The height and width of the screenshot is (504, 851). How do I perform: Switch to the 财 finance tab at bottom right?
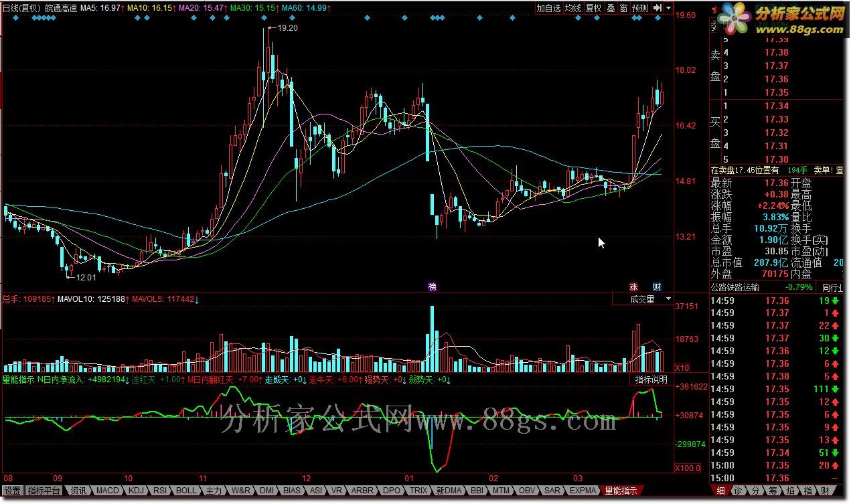tap(826, 491)
